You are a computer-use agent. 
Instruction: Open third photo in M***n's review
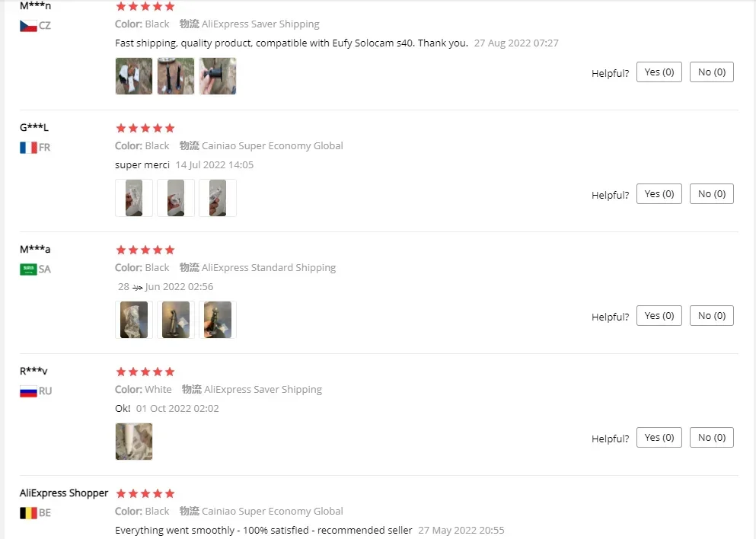tap(218, 76)
